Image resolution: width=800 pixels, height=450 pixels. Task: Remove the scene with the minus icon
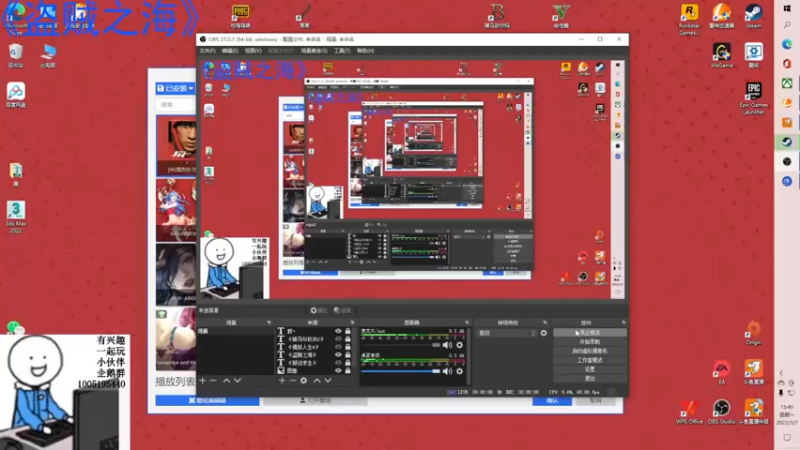coord(213,381)
